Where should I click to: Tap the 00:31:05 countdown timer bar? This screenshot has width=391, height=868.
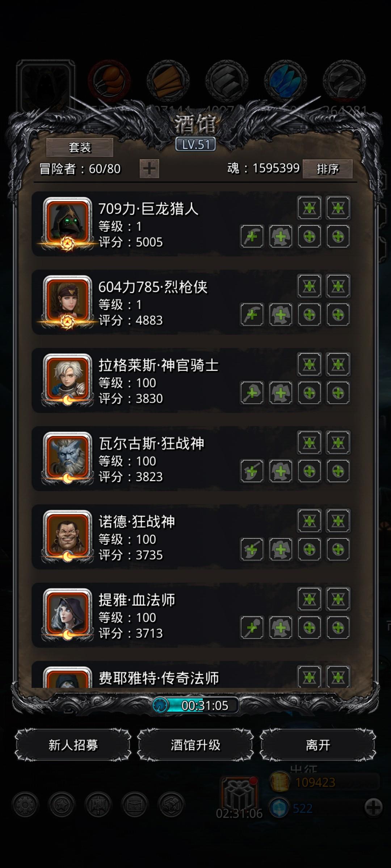tap(195, 705)
